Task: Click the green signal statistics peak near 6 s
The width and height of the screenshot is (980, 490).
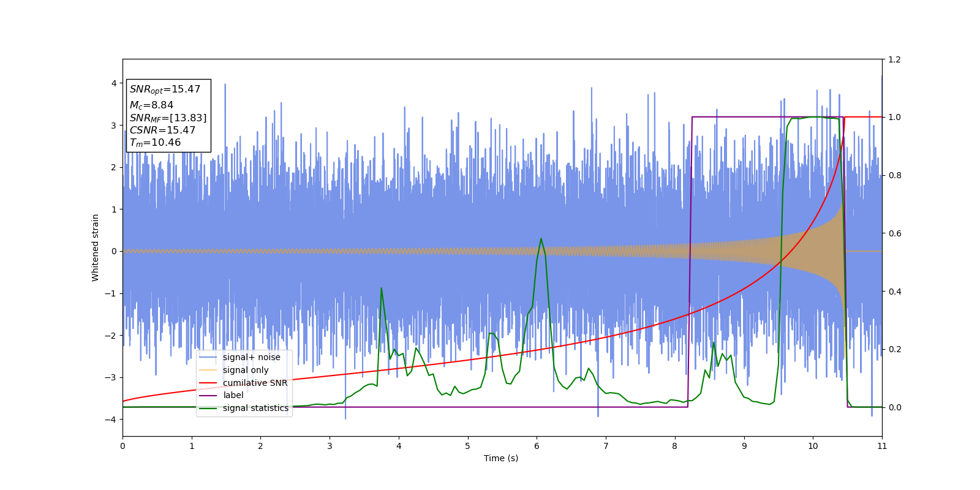Action: (x=541, y=239)
